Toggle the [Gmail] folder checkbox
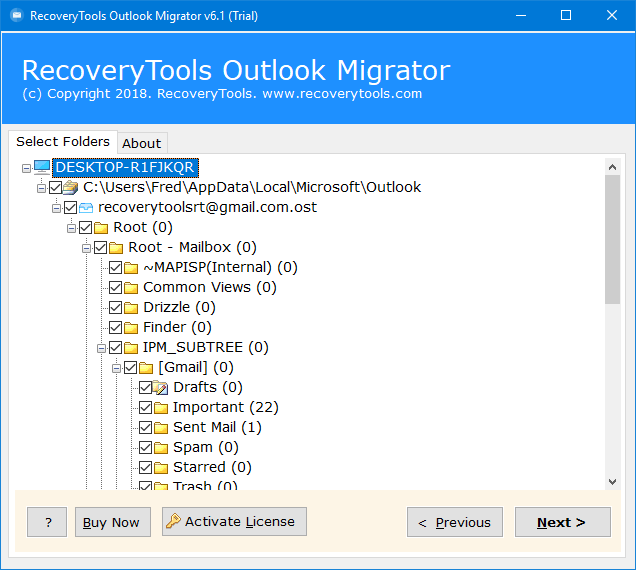 coord(131,368)
